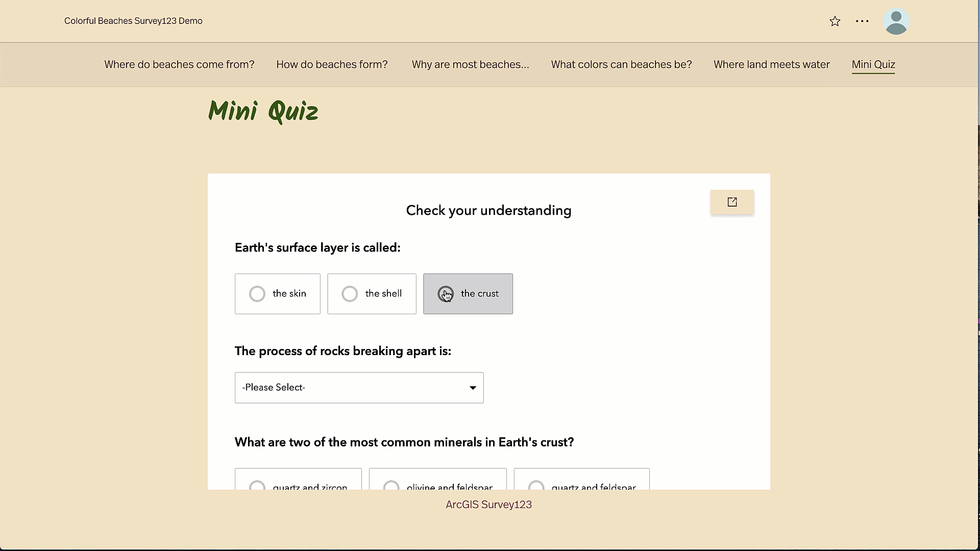Select 'the shell' radio button
Screen dimensions: 980x551
pos(350,293)
